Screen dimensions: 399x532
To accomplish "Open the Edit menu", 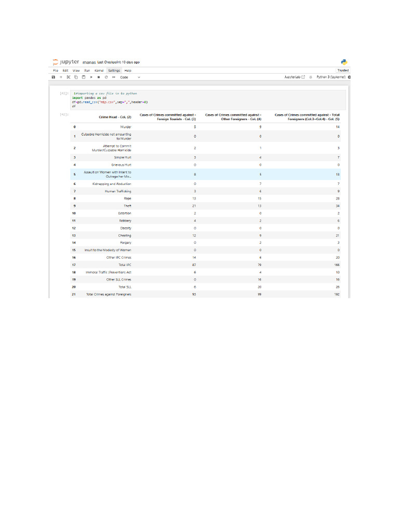I will tap(65, 71).
